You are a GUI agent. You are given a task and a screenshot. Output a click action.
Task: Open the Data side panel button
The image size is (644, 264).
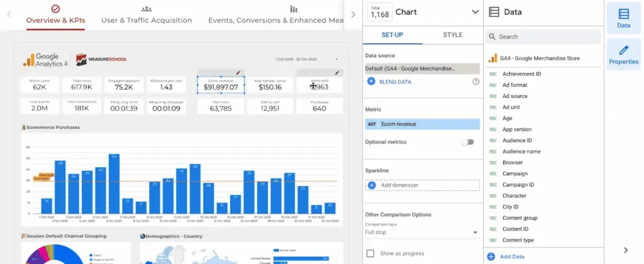point(623,18)
